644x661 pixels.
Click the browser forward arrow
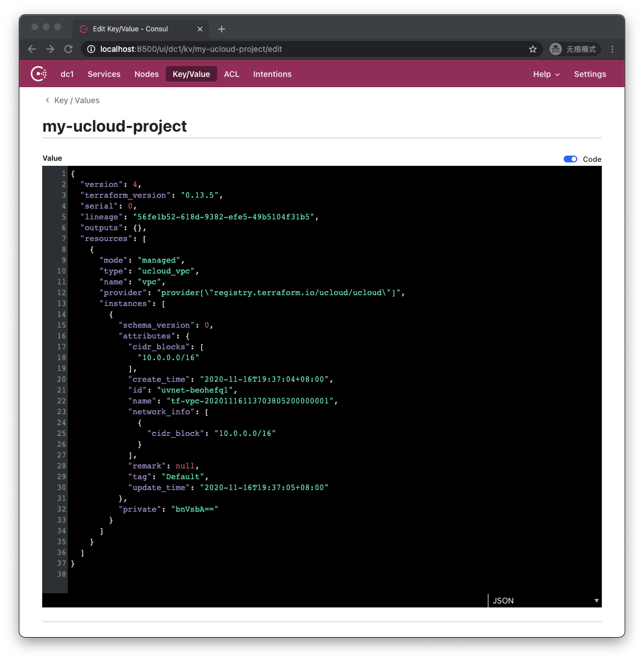(50, 49)
